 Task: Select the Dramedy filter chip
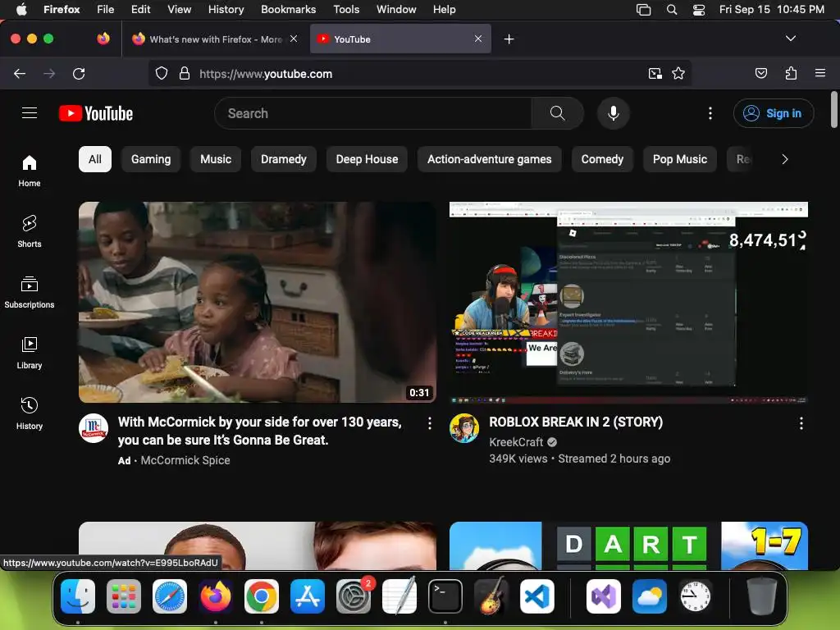click(x=283, y=159)
